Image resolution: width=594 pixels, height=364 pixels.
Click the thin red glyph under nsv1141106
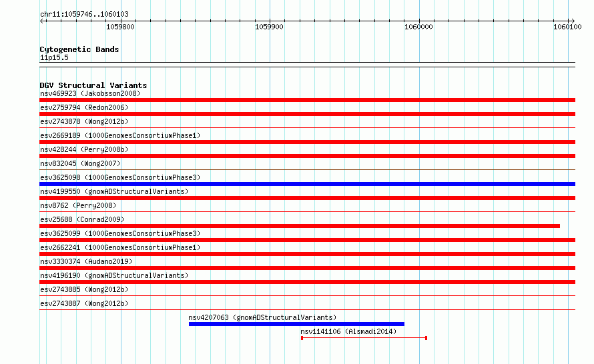click(x=364, y=338)
